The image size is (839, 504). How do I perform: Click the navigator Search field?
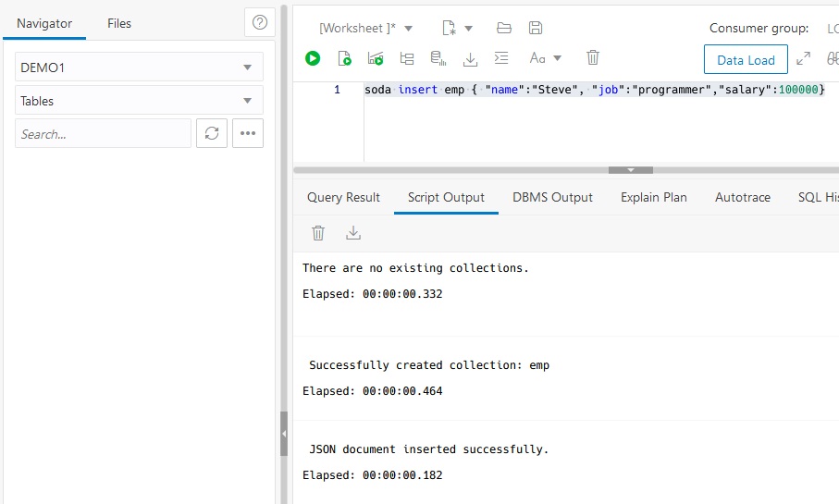[103, 134]
